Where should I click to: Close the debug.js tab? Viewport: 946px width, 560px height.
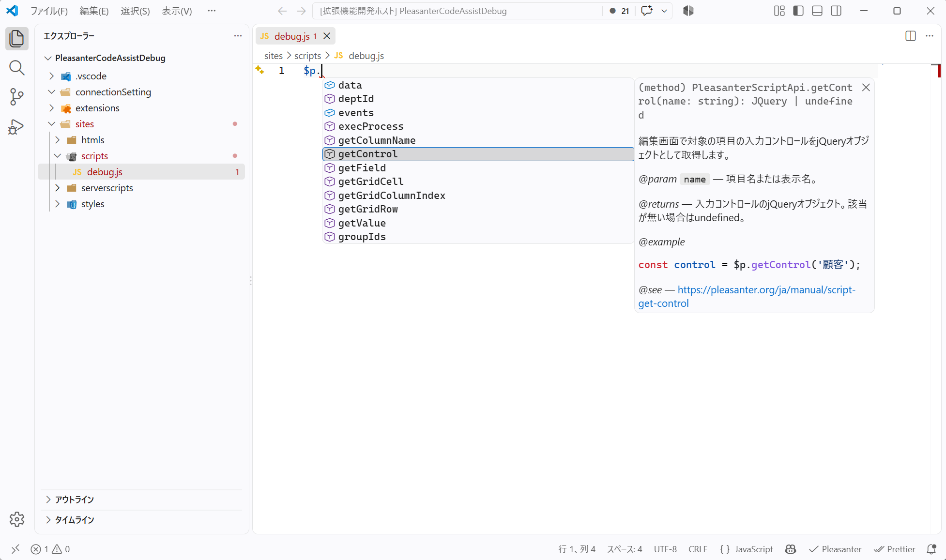coord(327,36)
